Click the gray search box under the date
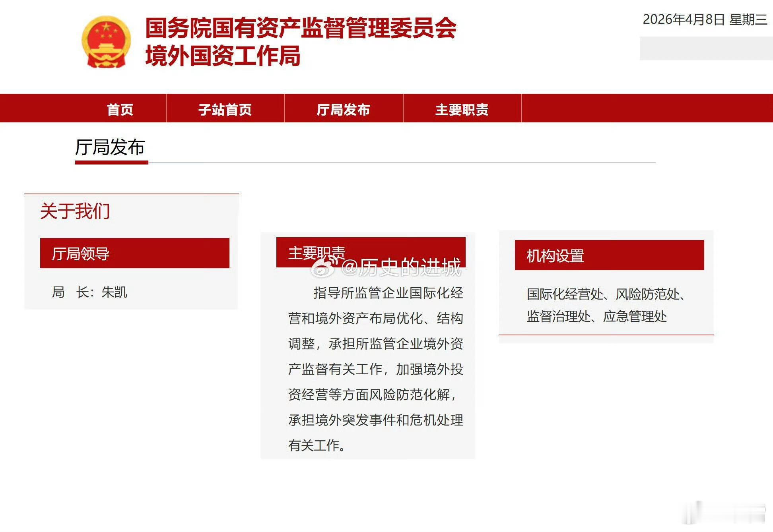Image resolution: width=773 pixels, height=532 pixels. tap(706, 48)
